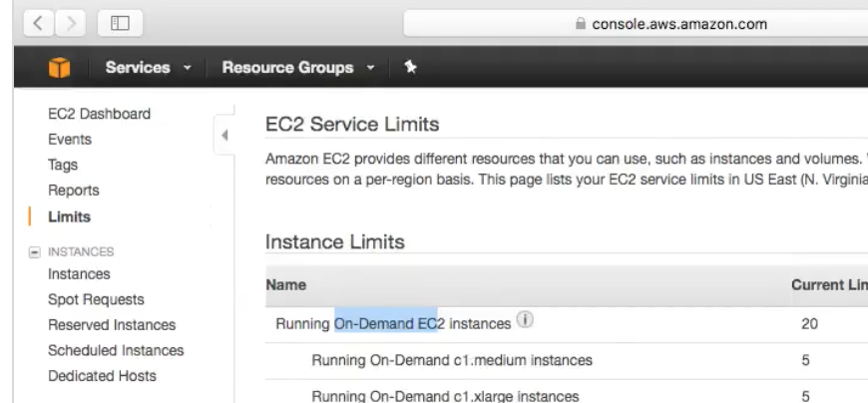This screenshot has width=868, height=403.
Task: Open the Resource Groups dropdown
Action: tap(298, 68)
